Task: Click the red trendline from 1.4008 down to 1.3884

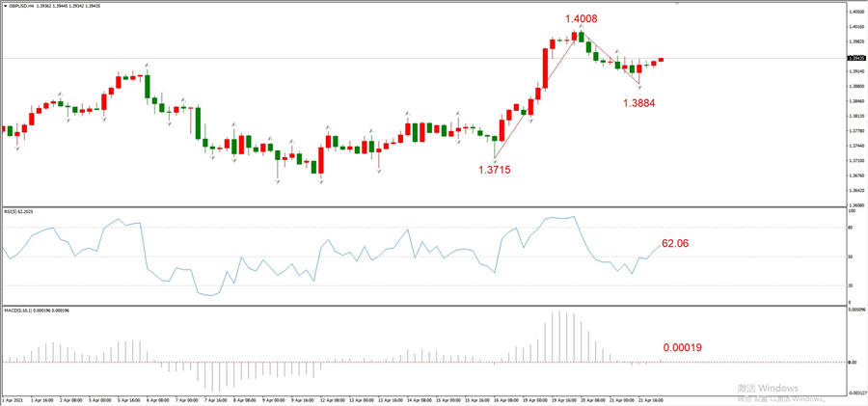Action: [x=609, y=58]
